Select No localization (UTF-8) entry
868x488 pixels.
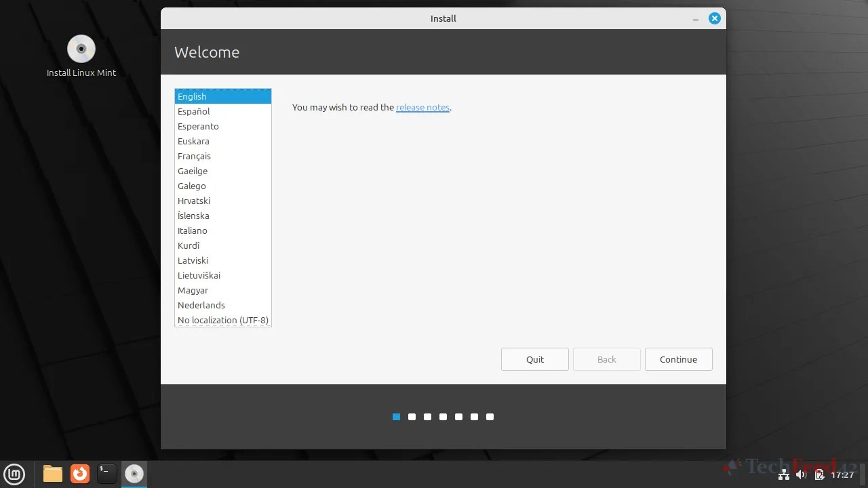pos(223,320)
